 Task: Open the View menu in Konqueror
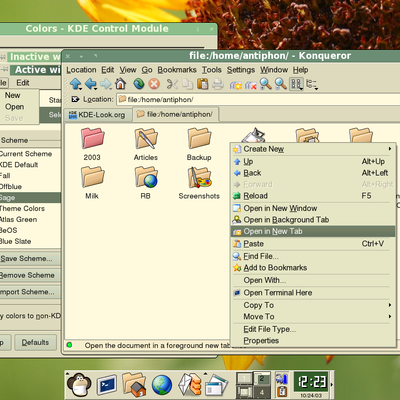tap(128, 70)
